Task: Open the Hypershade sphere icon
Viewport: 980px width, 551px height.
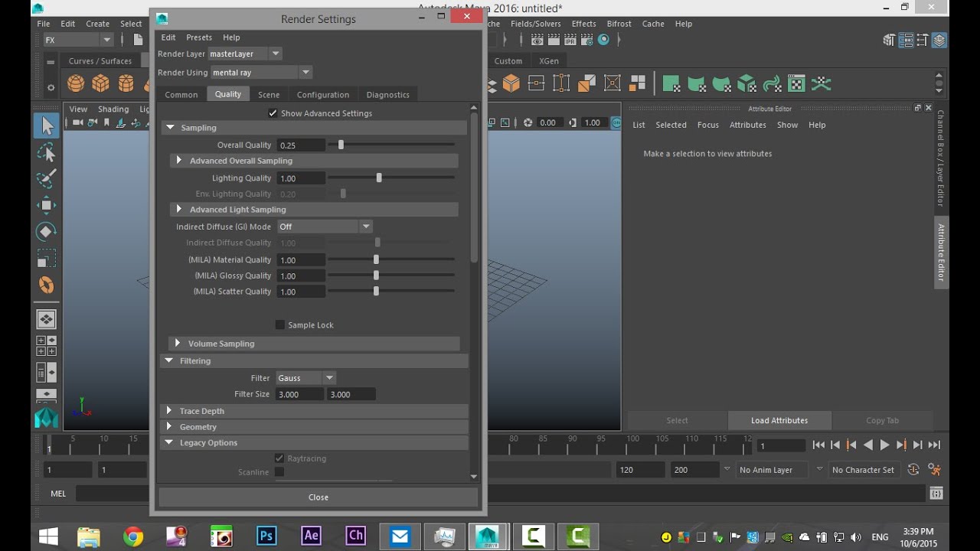Action: click(604, 39)
